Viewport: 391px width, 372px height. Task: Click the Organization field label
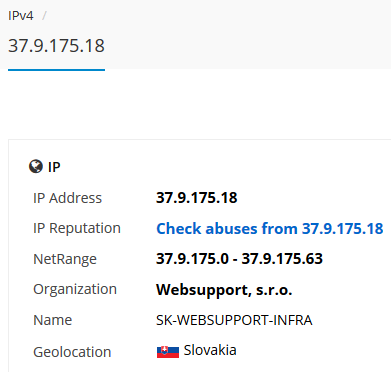tap(75, 289)
